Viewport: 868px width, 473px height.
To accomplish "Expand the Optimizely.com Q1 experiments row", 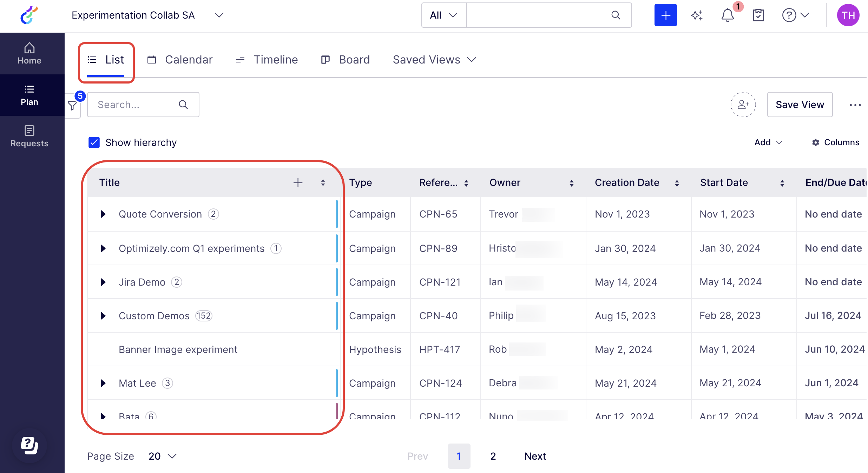I will pos(103,248).
